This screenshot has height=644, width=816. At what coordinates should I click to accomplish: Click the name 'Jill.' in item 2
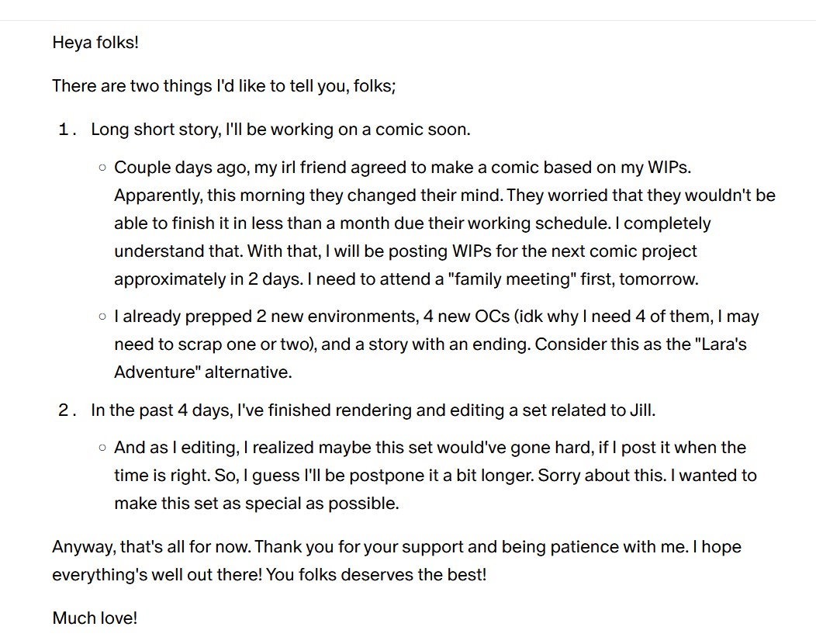click(643, 410)
